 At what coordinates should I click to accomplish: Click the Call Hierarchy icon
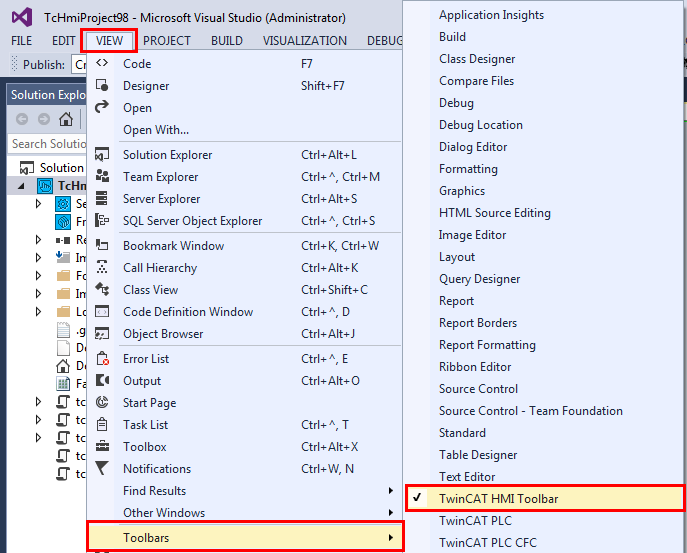pyautogui.click(x=102, y=267)
